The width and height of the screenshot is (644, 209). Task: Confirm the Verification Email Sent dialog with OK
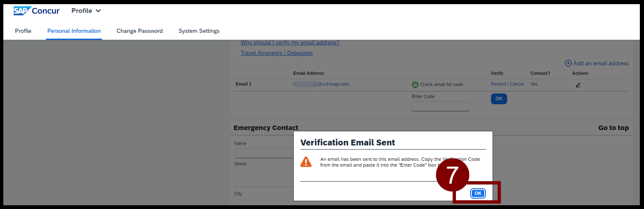[478, 193]
